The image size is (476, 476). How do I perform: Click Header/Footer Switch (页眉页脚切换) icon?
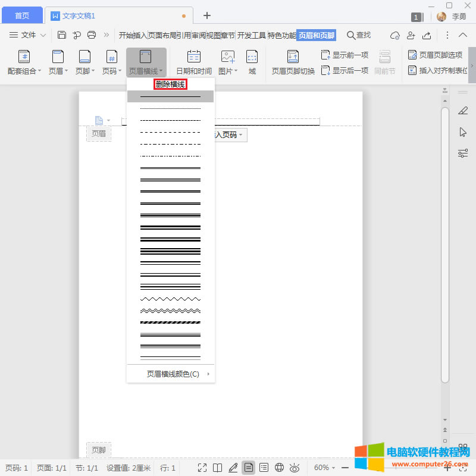293,62
